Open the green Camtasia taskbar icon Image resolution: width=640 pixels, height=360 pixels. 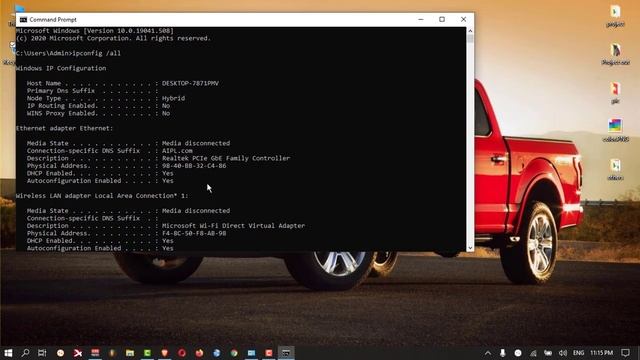click(x=147, y=353)
